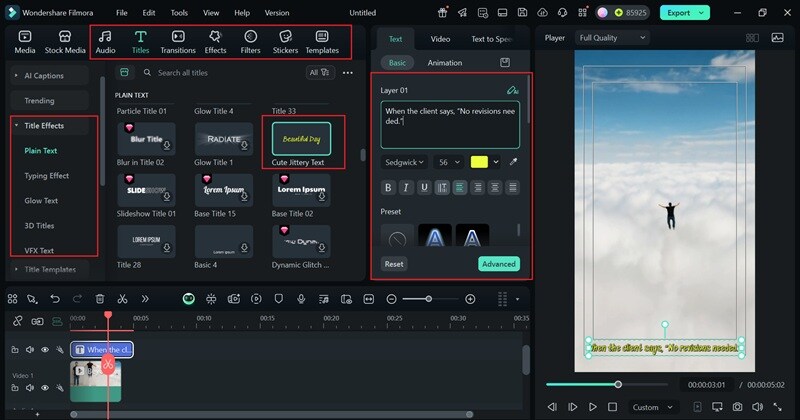
Task: Click the save preset icon in Text panel
Action: pos(505,62)
